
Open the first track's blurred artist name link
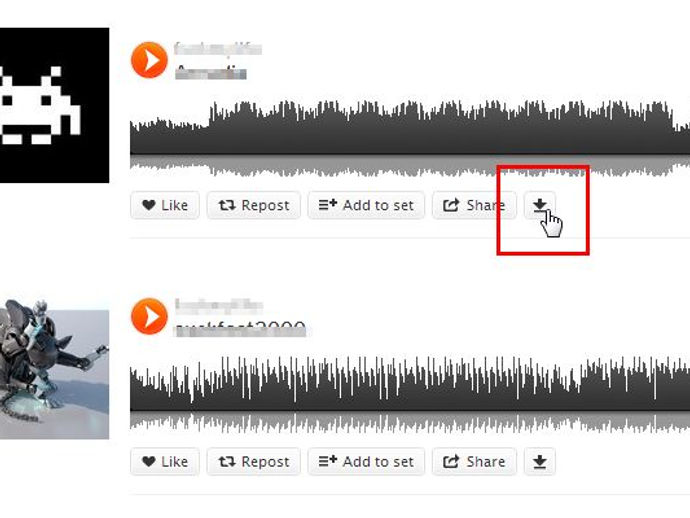(x=218, y=48)
